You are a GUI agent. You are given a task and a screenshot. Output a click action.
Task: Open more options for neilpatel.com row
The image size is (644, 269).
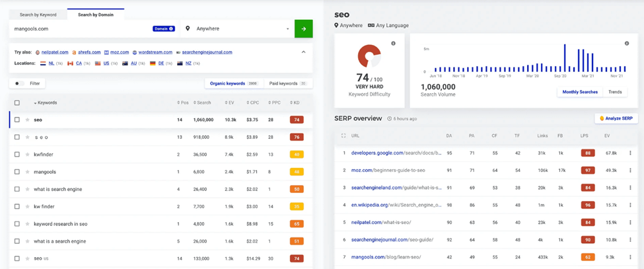(x=630, y=222)
